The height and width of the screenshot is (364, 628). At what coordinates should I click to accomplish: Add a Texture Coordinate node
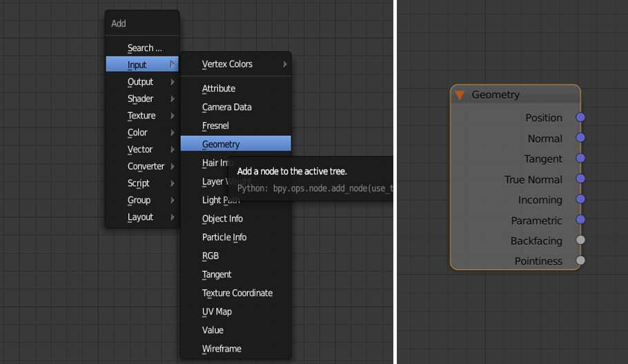[237, 293]
